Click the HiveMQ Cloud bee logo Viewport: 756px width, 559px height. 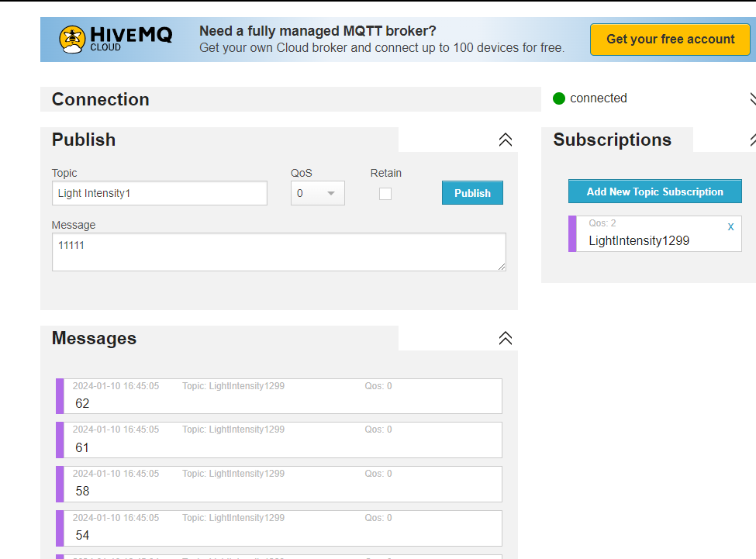72,40
